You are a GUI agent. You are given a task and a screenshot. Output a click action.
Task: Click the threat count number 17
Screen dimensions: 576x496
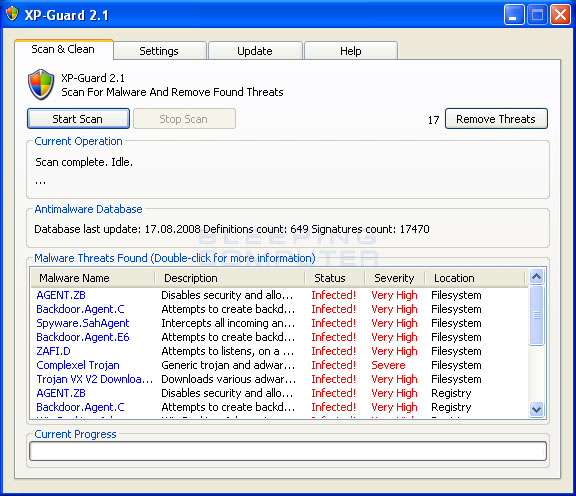(x=433, y=120)
